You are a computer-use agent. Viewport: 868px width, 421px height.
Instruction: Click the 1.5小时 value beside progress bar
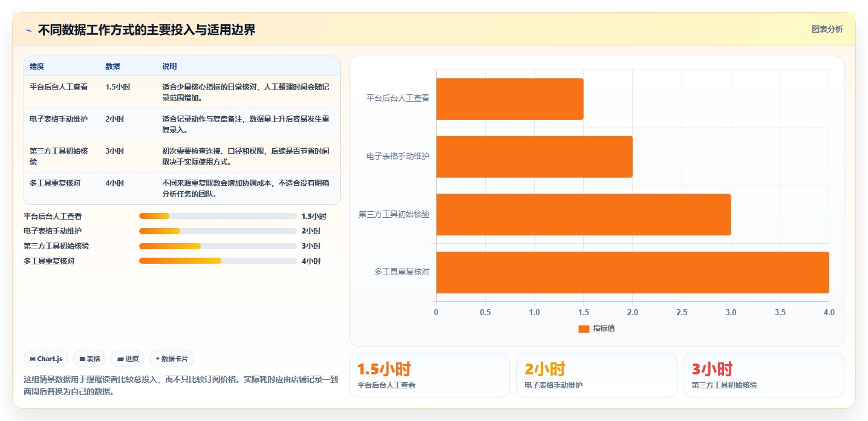(x=314, y=216)
